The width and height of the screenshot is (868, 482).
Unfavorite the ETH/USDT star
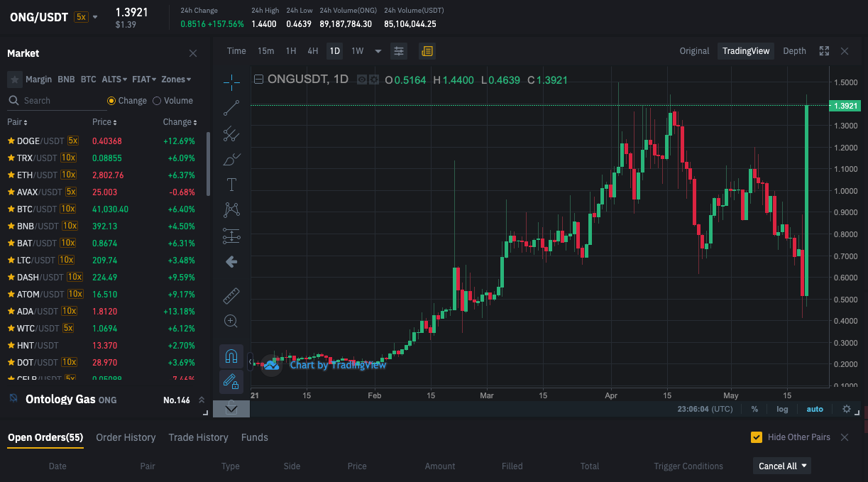[11, 175]
